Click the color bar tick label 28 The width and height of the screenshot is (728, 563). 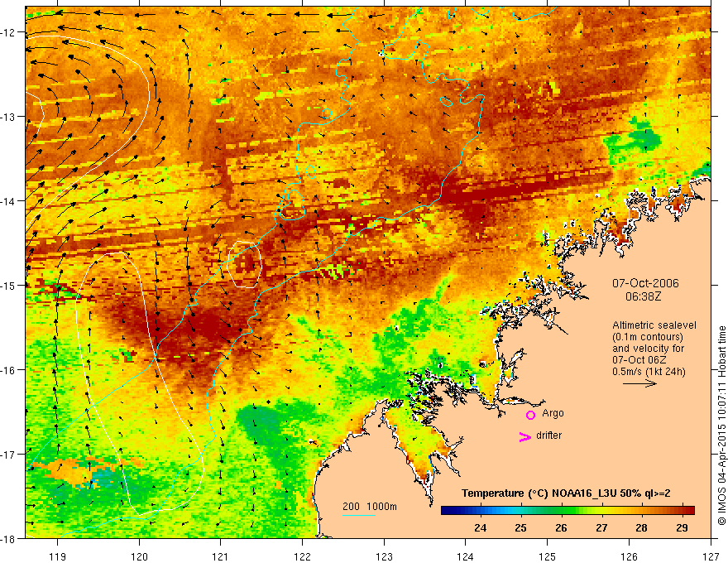coord(642,527)
